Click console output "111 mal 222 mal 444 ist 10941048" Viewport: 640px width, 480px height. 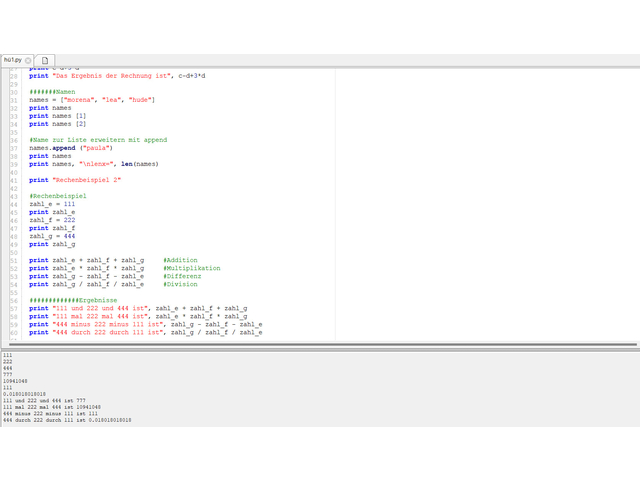point(52,407)
